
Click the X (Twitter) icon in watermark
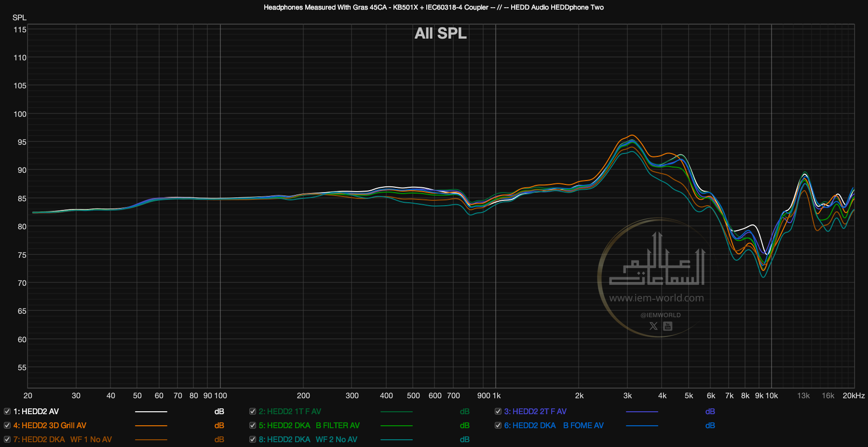[653, 326]
